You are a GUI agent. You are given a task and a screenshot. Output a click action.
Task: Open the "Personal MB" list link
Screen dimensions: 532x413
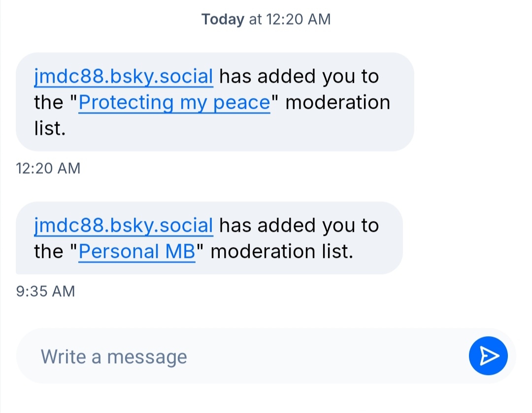(137, 252)
